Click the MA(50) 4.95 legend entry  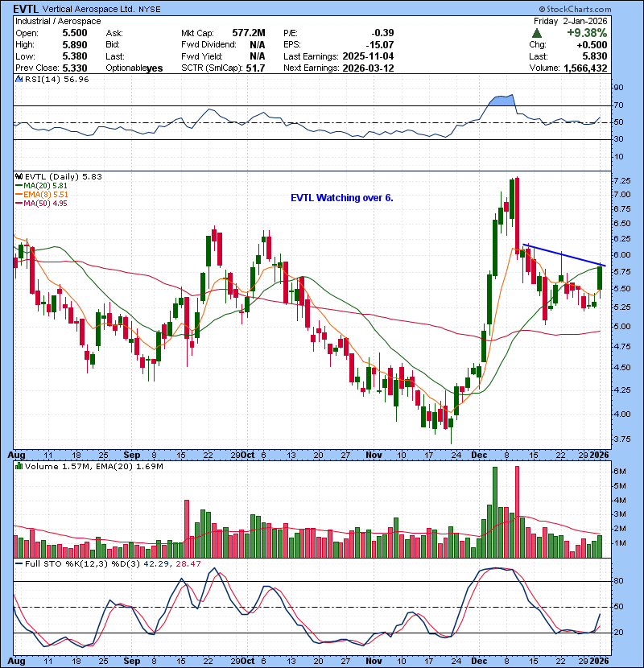click(x=41, y=203)
